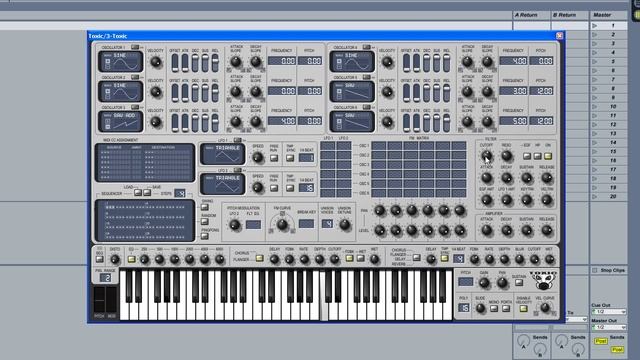The height and width of the screenshot is (360, 640).
Task: Toggle the Filter HP button
Action: tap(538, 156)
